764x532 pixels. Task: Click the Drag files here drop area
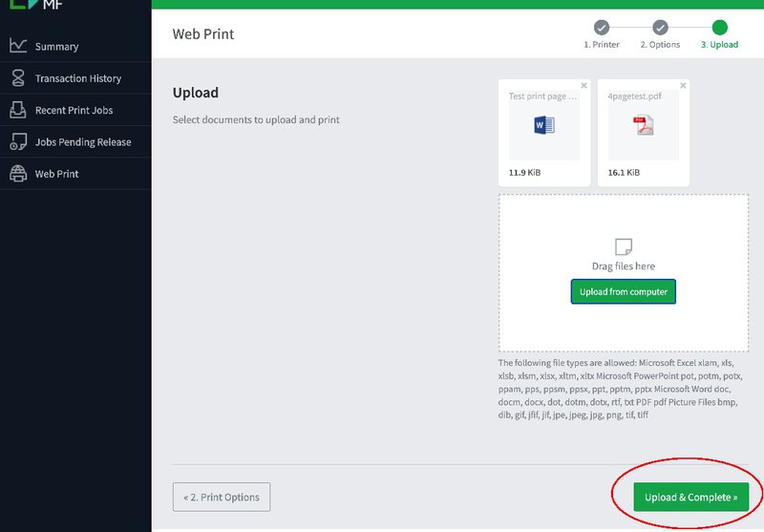click(624, 273)
